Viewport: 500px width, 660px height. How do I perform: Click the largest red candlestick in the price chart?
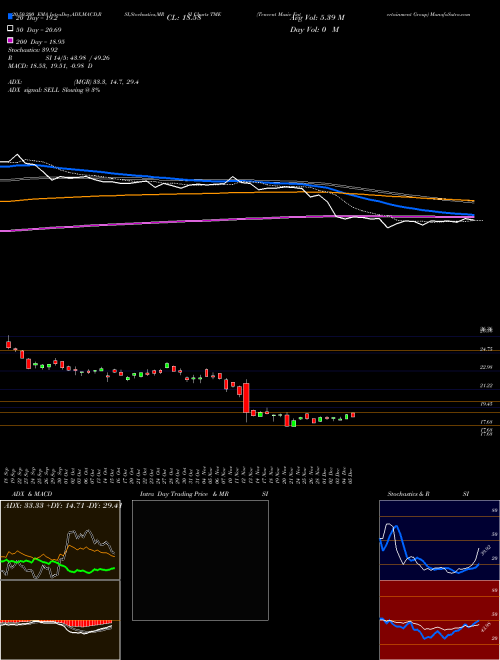click(x=246, y=398)
